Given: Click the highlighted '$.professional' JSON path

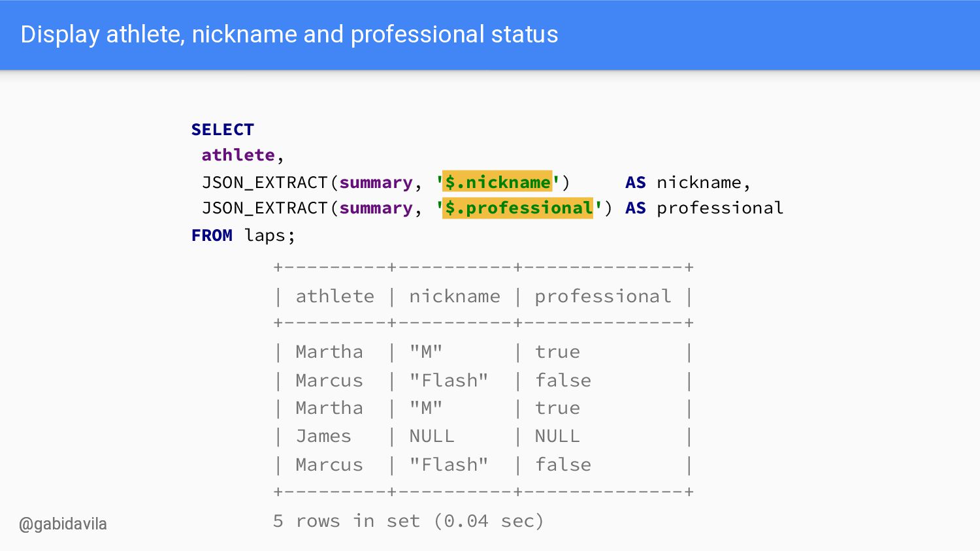Looking at the screenshot, I should [518, 208].
